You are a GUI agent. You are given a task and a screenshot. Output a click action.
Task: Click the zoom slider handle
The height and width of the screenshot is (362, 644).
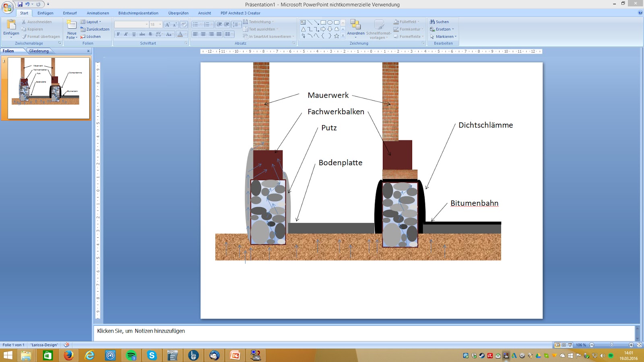(x=611, y=345)
